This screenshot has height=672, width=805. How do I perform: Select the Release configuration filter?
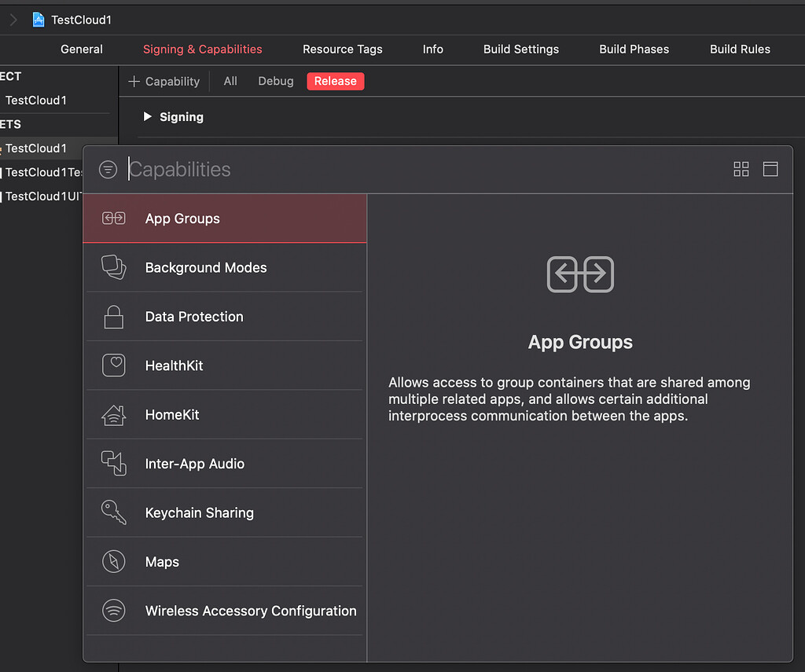pos(335,81)
